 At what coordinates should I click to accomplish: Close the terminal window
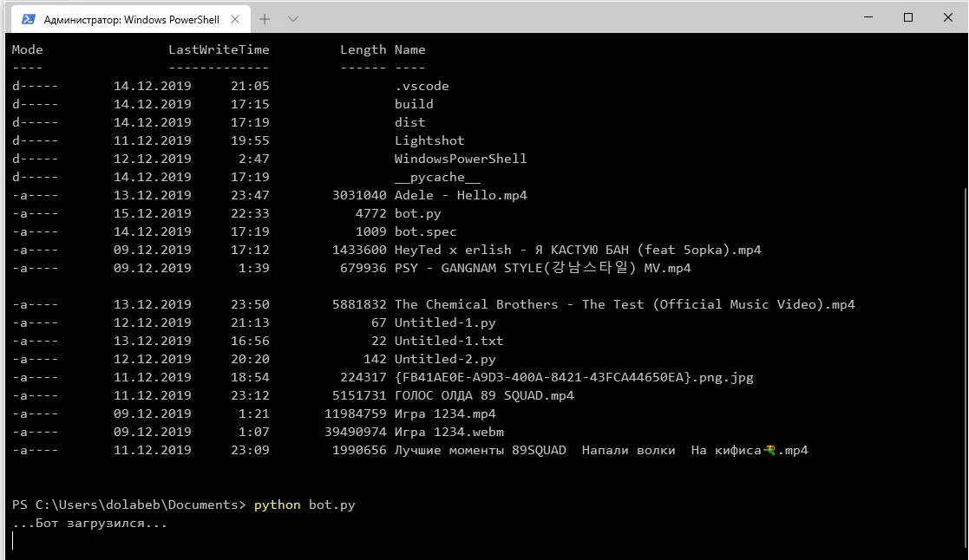tap(948, 17)
